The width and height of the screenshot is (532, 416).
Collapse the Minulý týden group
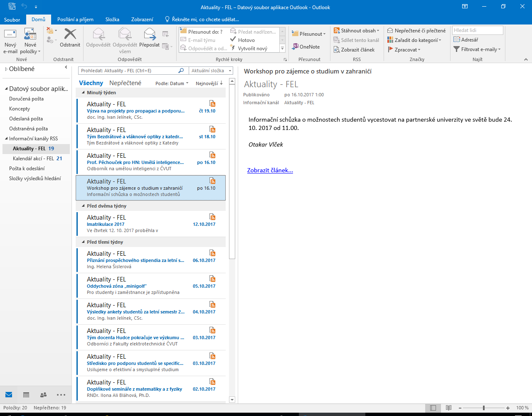coord(83,93)
